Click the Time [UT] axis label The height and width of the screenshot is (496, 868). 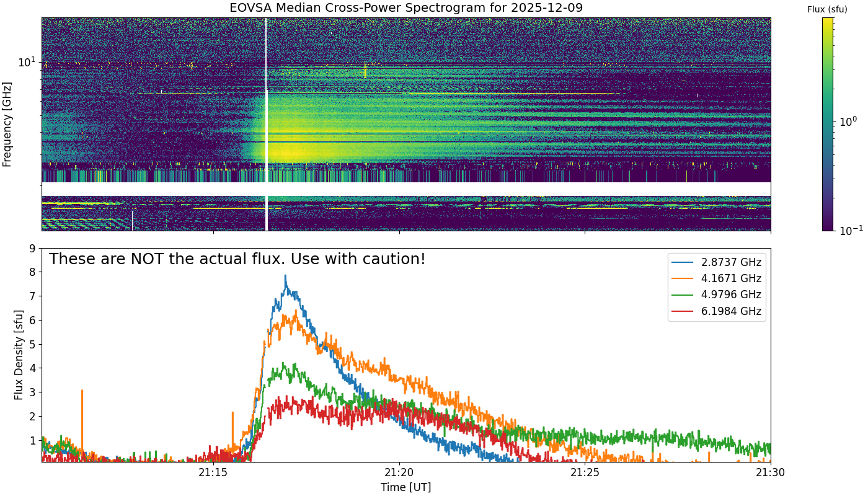[x=406, y=487]
